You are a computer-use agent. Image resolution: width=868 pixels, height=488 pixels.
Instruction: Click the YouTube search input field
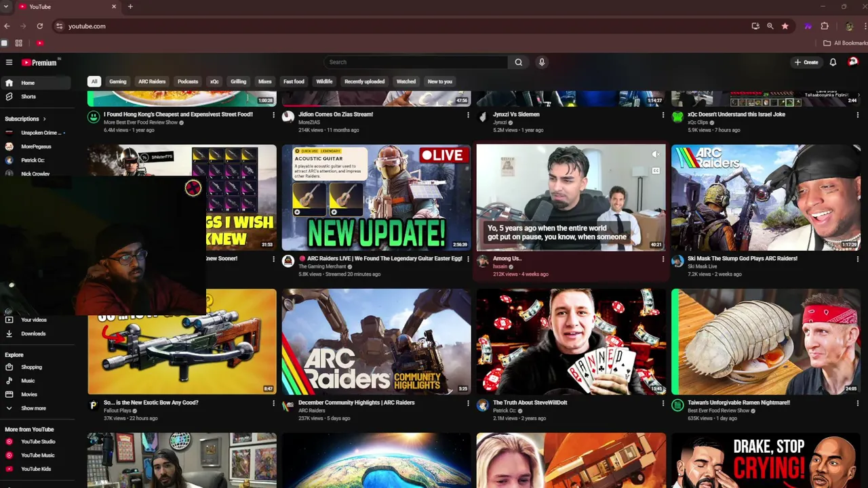click(416, 62)
